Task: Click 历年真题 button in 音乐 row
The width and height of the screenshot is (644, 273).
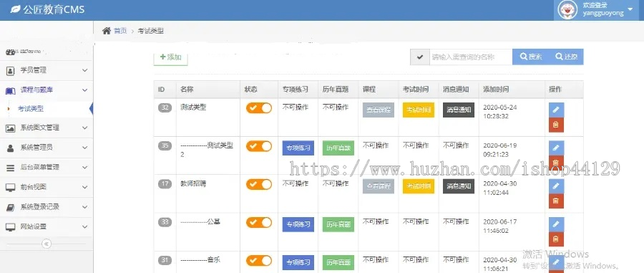Action: point(338,262)
